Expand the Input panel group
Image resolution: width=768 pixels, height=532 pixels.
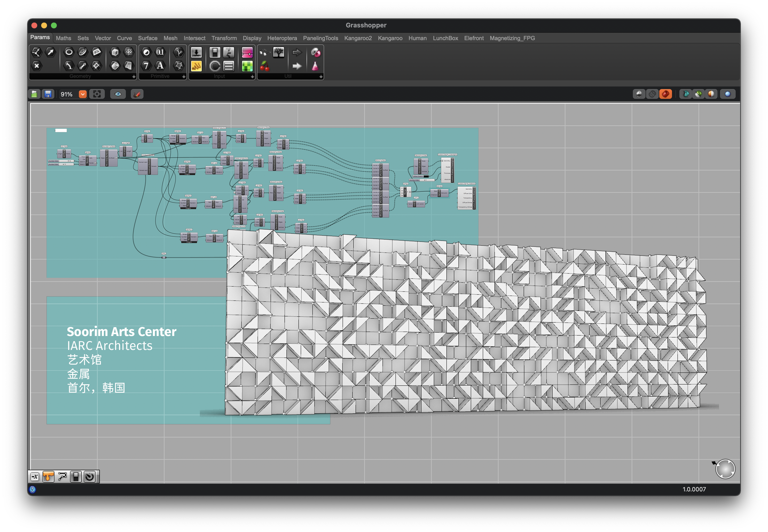tap(252, 77)
